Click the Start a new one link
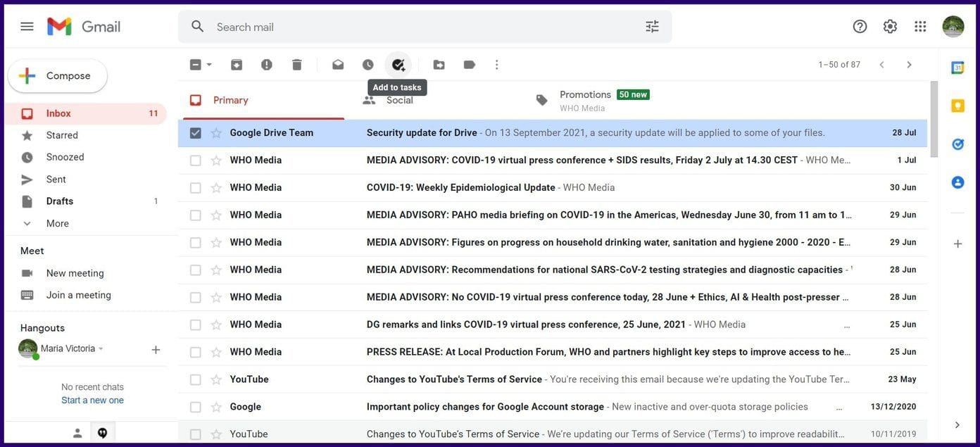Image resolution: width=980 pixels, height=447 pixels. click(x=92, y=401)
